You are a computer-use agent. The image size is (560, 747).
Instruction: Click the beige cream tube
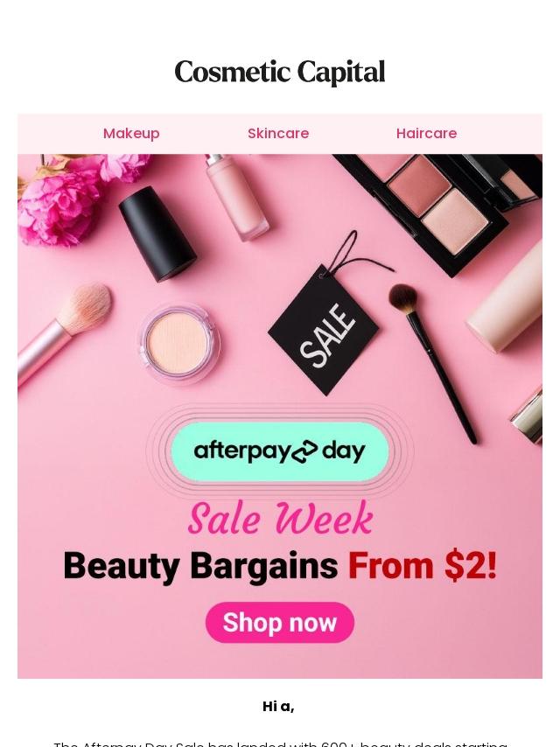tap(506, 297)
